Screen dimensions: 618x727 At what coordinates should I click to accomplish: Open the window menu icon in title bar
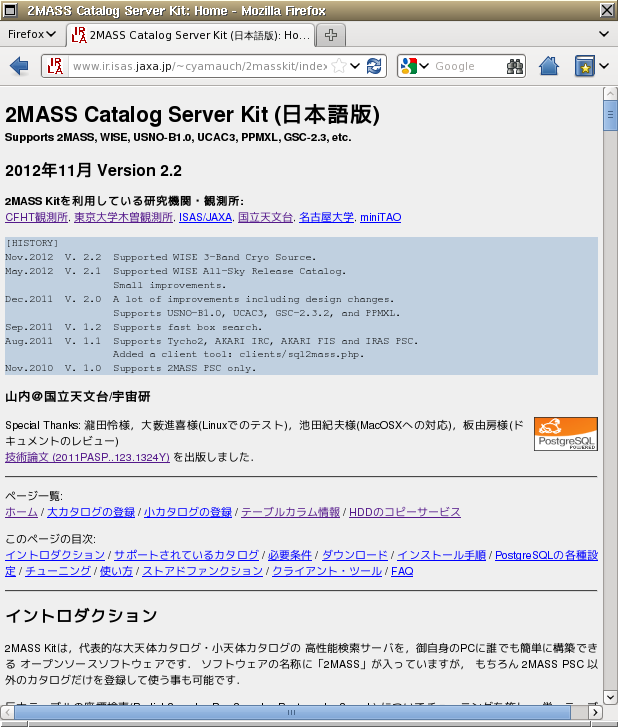pyautogui.click(x=11, y=10)
